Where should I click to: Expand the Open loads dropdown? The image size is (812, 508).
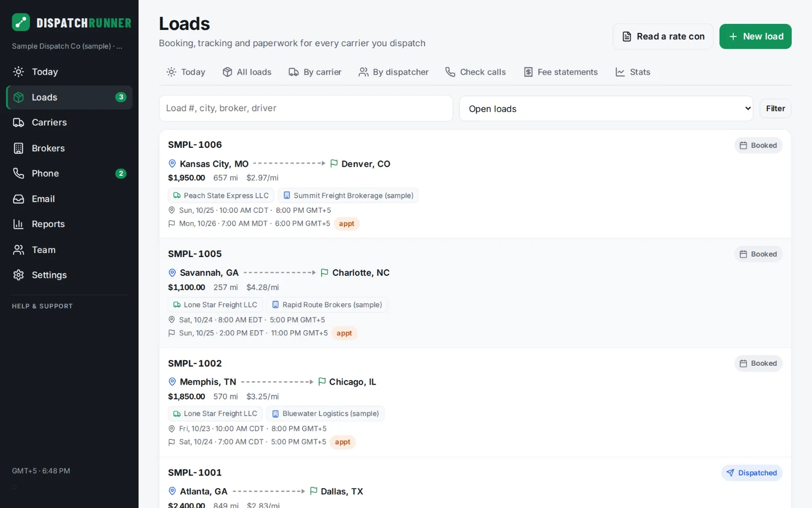click(x=606, y=109)
